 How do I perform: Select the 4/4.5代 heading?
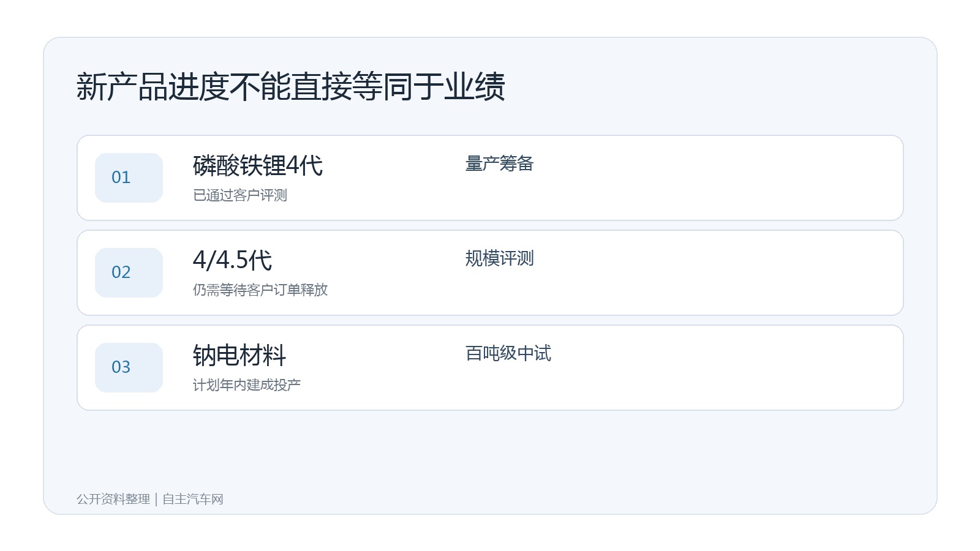point(232,260)
